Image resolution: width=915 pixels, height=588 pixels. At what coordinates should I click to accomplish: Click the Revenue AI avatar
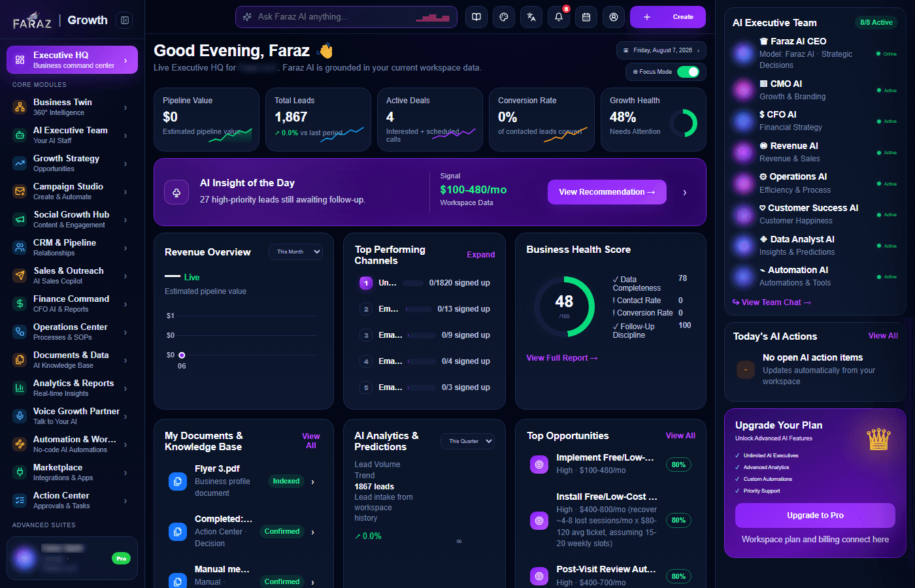coord(744,152)
